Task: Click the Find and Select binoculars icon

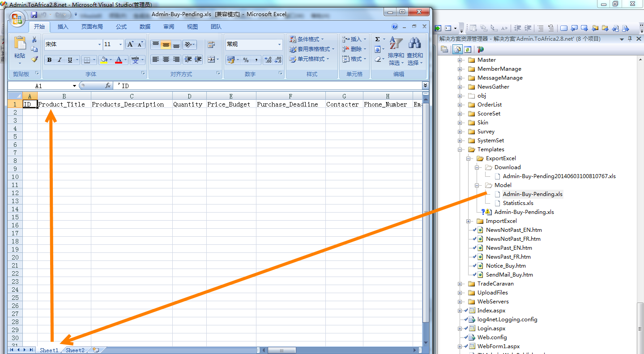Action: [x=414, y=43]
